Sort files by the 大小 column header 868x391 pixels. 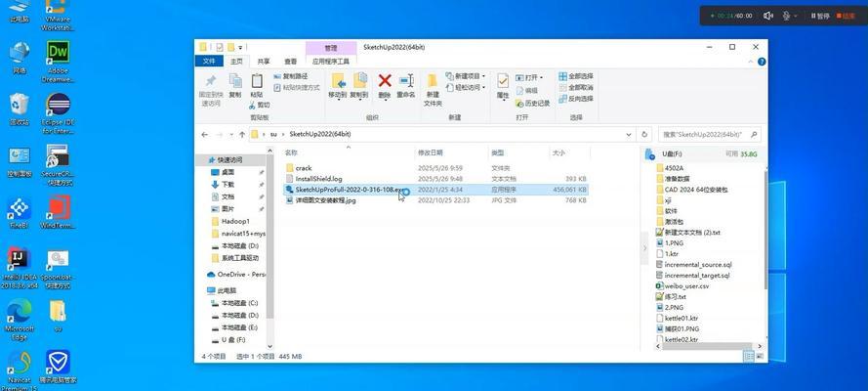click(568, 152)
